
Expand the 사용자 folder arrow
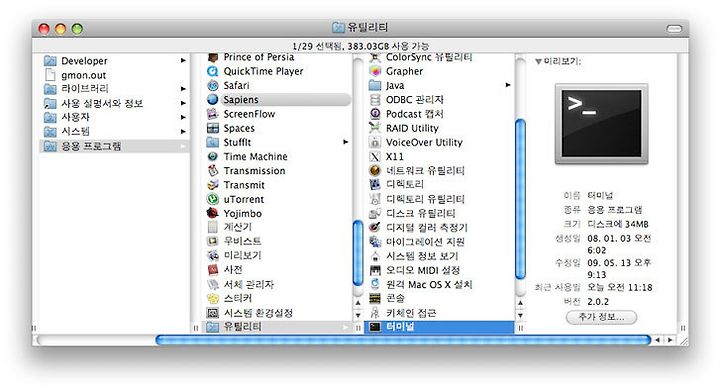[x=183, y=117]
